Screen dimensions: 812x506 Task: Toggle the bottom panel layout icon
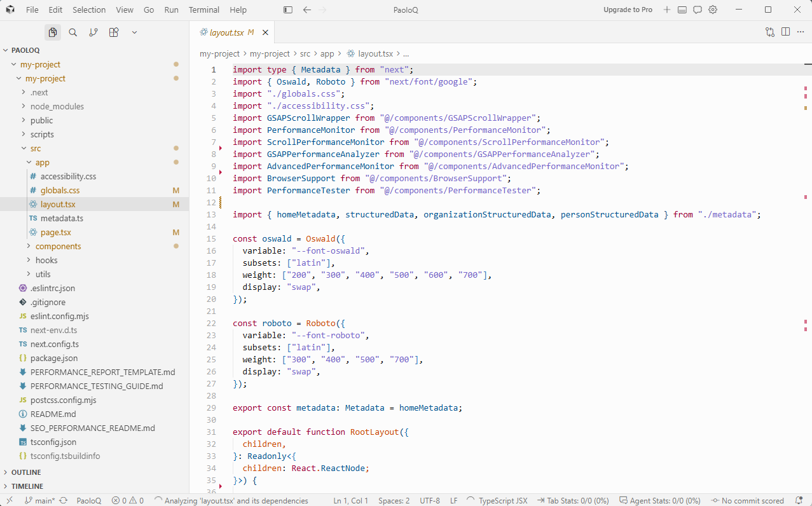pyautogui.click(x=682, y=10)
